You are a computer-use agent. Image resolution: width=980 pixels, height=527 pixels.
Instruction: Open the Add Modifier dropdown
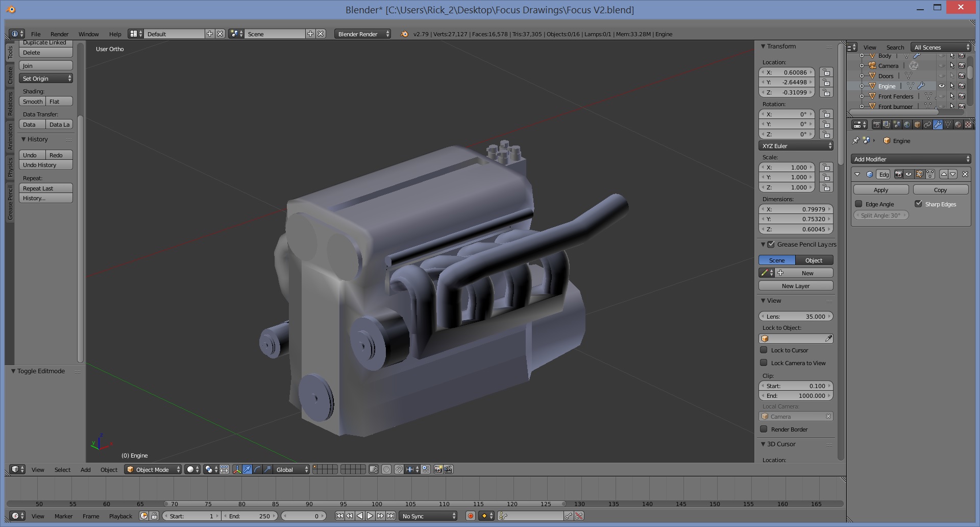coord(911,159)
